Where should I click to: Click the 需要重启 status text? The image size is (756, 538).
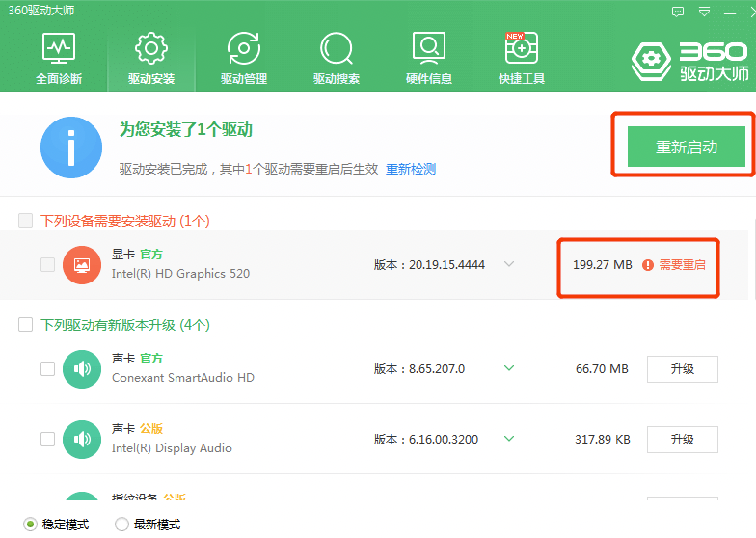click(683, 264)
